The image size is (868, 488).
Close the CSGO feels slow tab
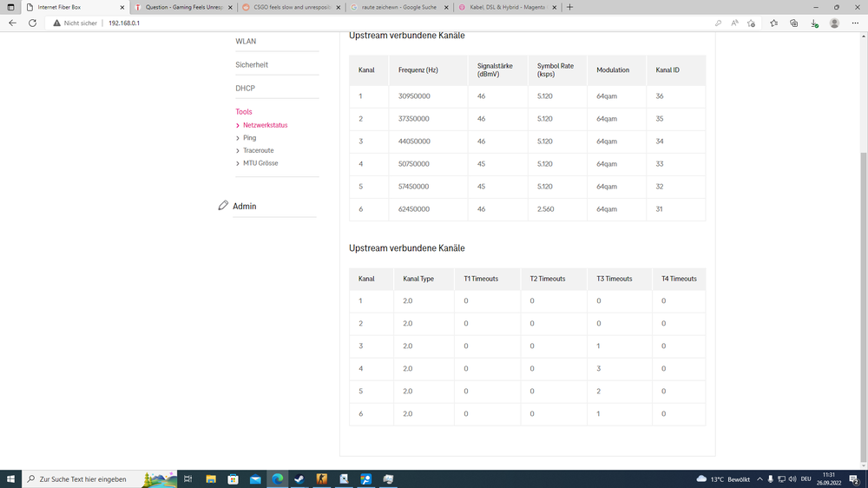[339, 7]
